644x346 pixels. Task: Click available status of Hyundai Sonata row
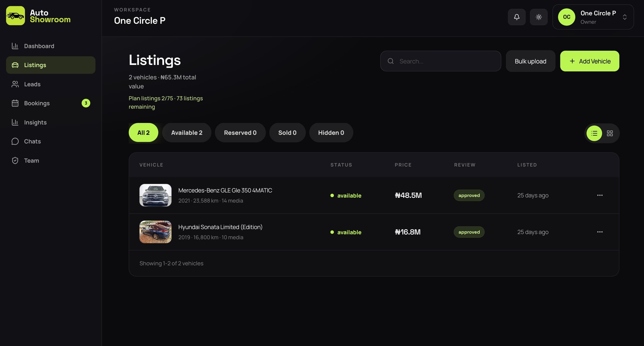click(x=346, y=232)
